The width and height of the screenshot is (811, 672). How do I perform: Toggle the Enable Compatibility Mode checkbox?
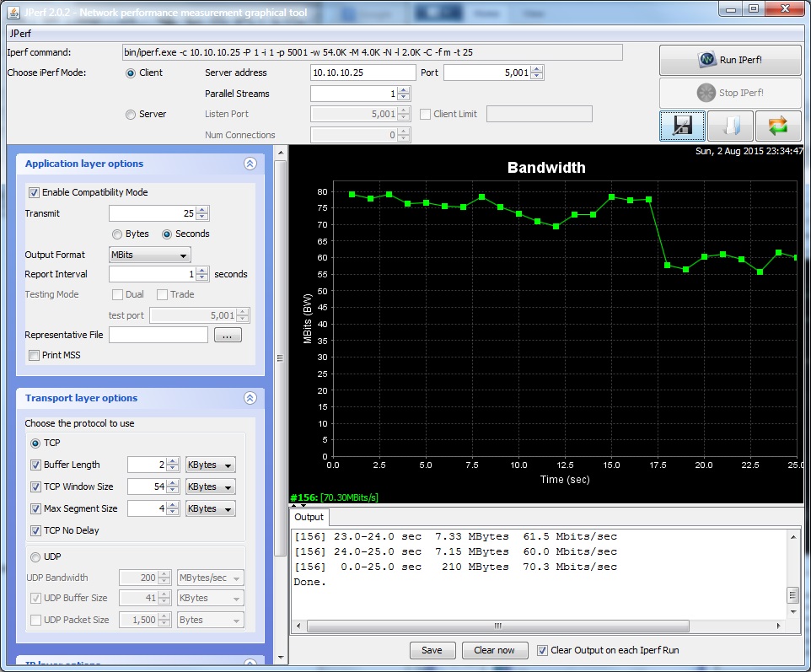34,192
